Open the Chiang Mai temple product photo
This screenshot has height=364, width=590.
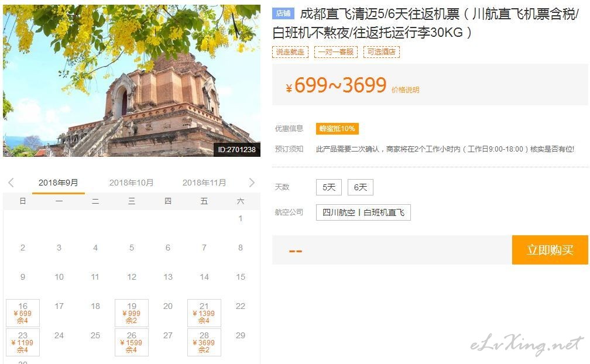(132, 81)
